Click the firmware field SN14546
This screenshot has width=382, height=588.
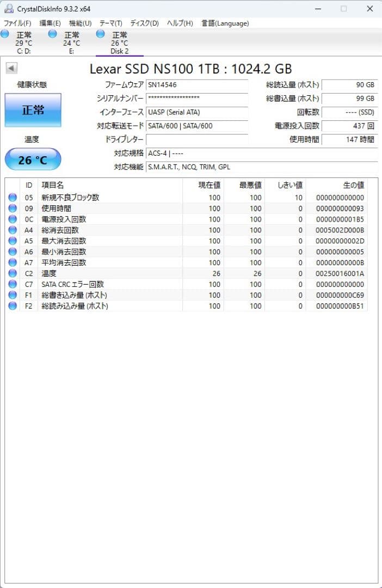[x=197, y=85]
